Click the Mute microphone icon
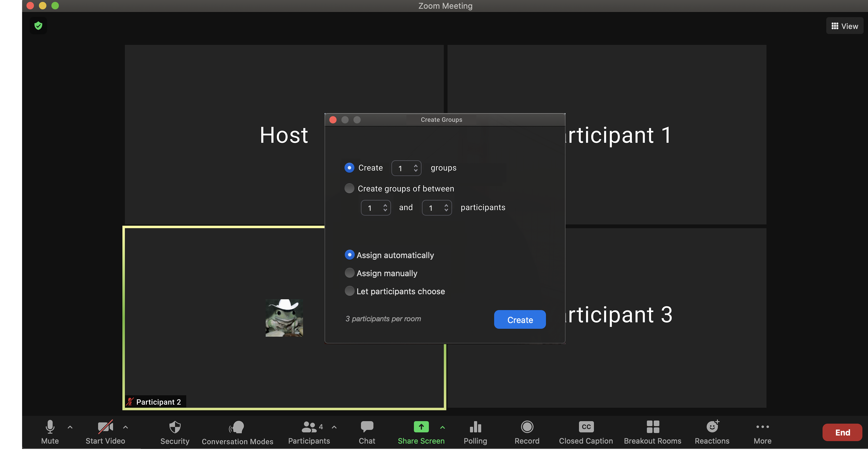Image resolution: width=868 pixels, height=457 pixels. [50, 427]
